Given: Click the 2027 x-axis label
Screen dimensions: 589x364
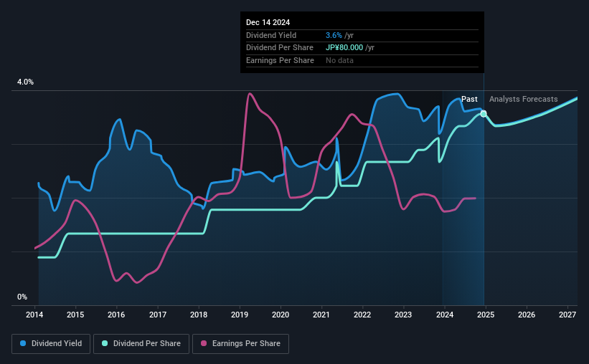Looking at the screenshot, I should pos(567,315).
